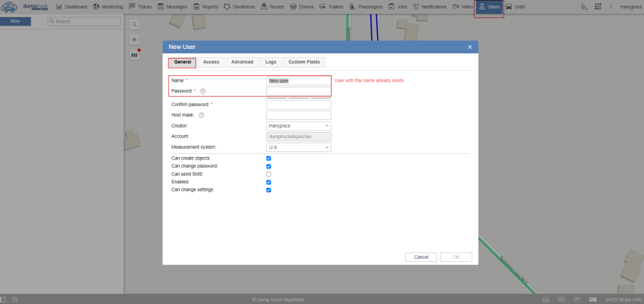Click the Host mask help icon
Viewport: 644px width, 304px height.
click(x=201, y=115)
